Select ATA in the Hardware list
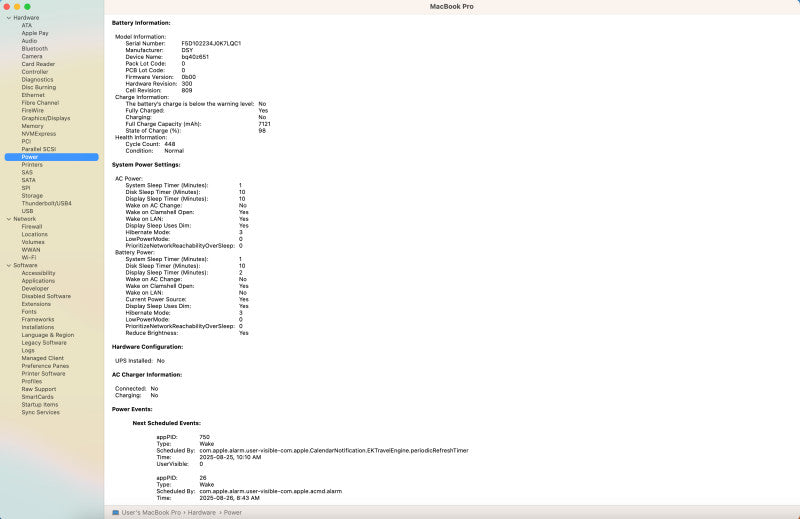This screenshot has height=519, width=800. [x=27, y=26]
